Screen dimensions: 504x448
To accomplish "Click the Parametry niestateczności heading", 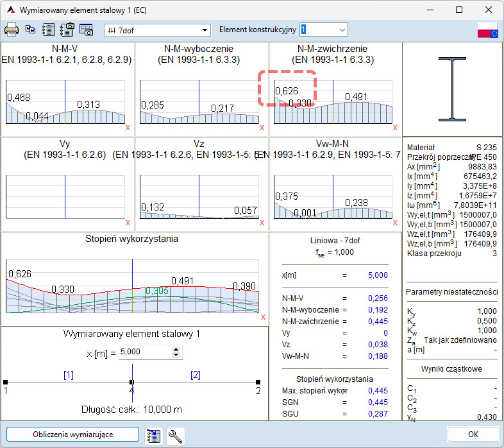I will click(x=451, y=292).
